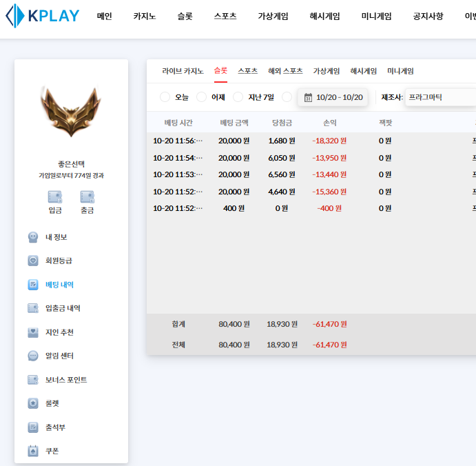This screenshot has height=466, width=476.
Task: Open 내 정보 from the sidebar
Action: [x=56, y=237]
